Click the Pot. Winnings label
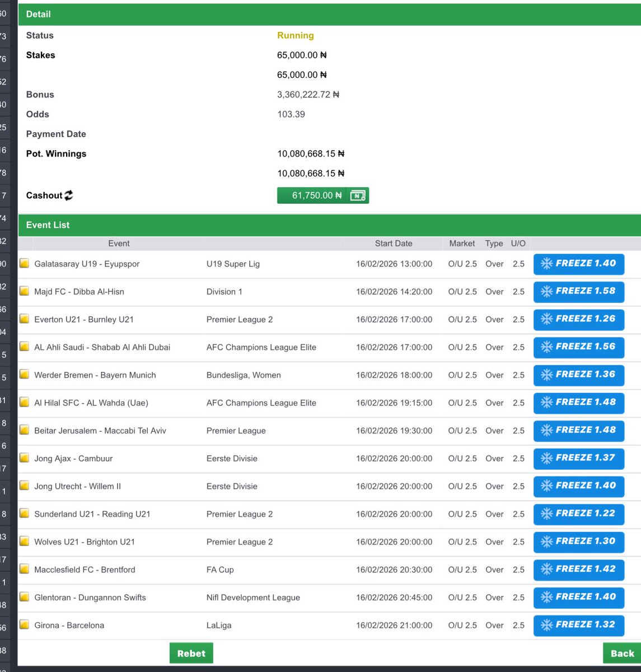 click(x=56, y=153)
